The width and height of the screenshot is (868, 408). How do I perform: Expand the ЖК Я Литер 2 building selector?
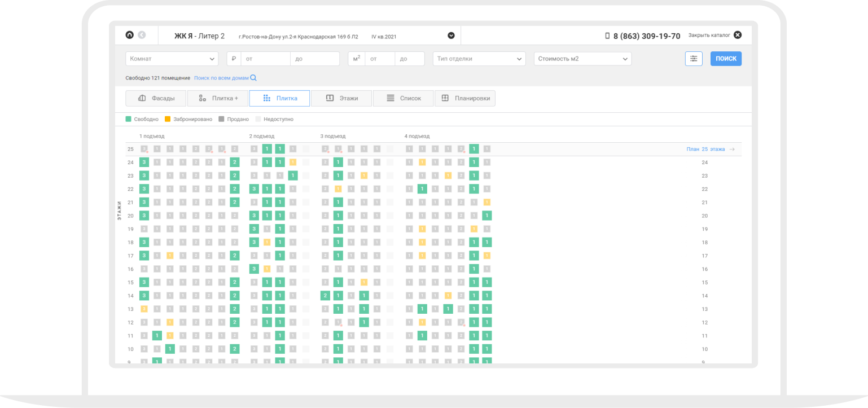(x=451, y=36)
